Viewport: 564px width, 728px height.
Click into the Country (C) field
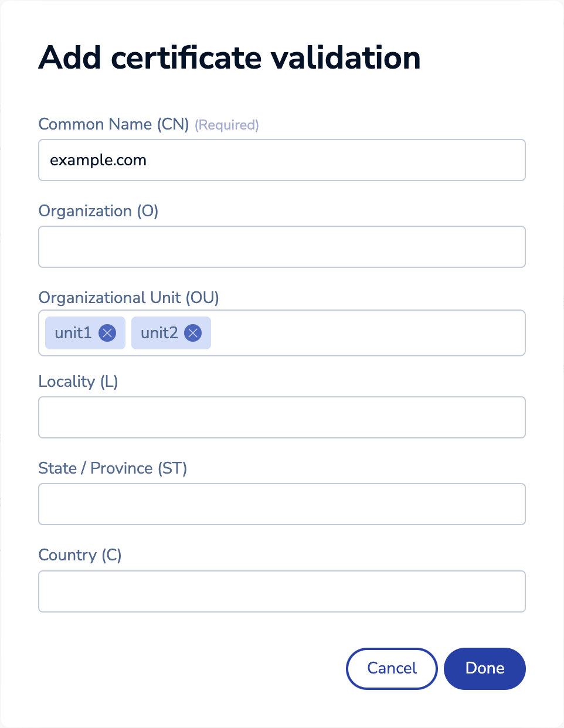point(281,591)
